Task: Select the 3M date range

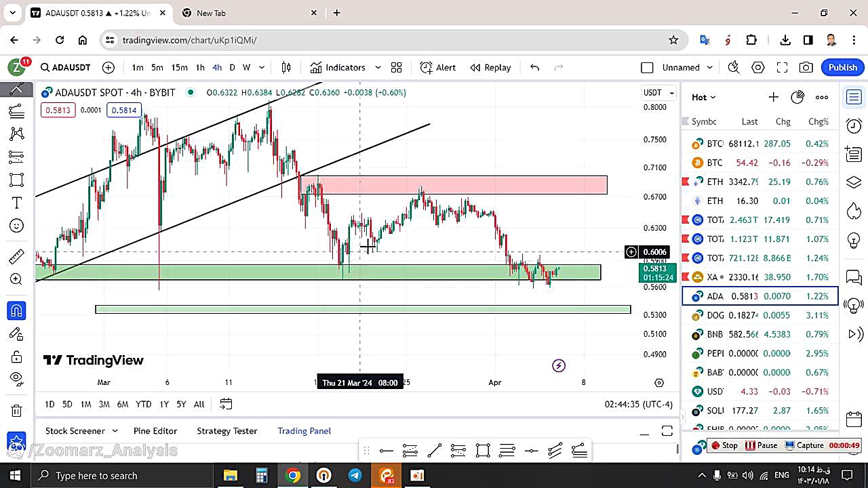Action: (x=104, y=404)
